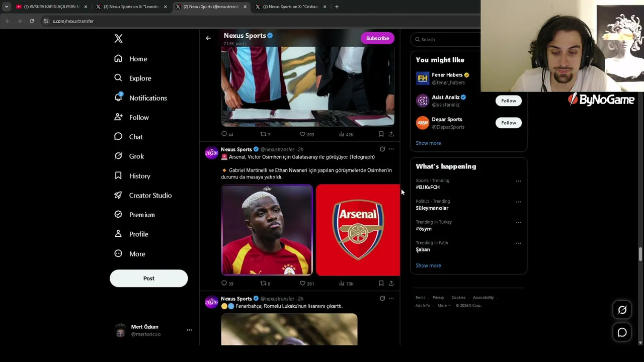Click the white Post button
The image size is (644, 362).
click(x=149, y=279)
